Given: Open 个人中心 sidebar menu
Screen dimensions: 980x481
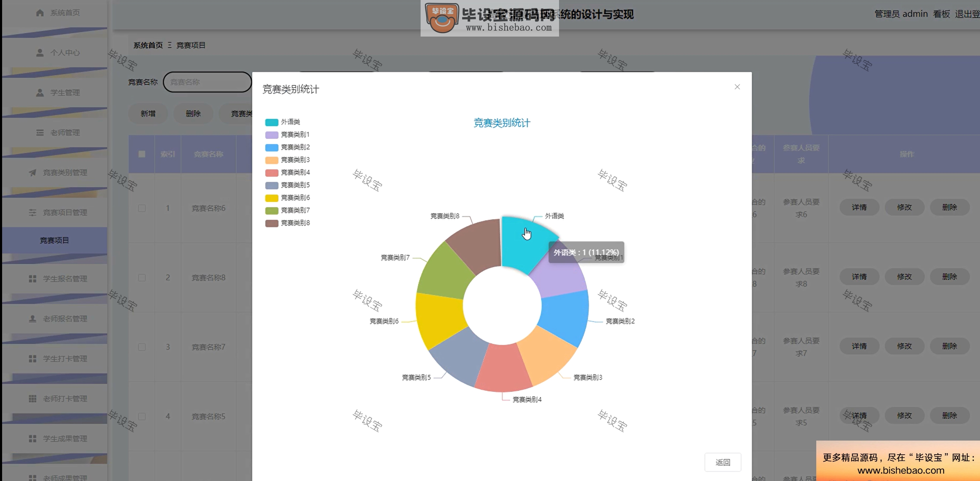Looking at the screenshot, I should [54, 53].
